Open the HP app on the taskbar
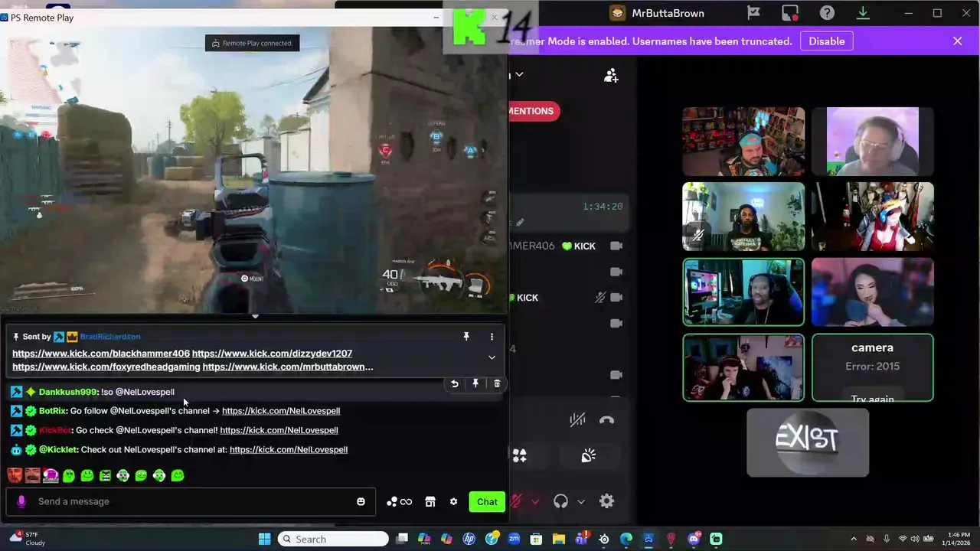 [469, 539]
